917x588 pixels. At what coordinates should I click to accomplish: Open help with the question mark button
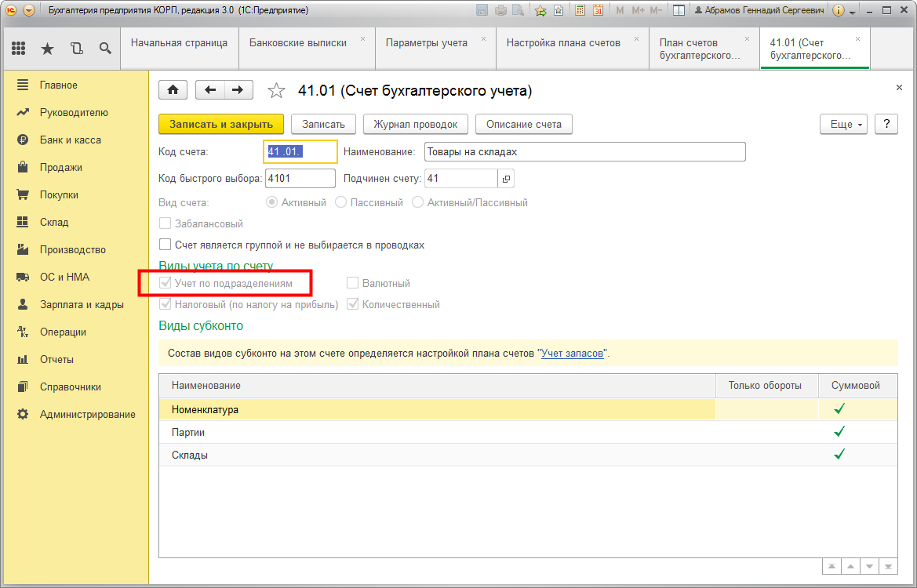click(x=886, y=124)
